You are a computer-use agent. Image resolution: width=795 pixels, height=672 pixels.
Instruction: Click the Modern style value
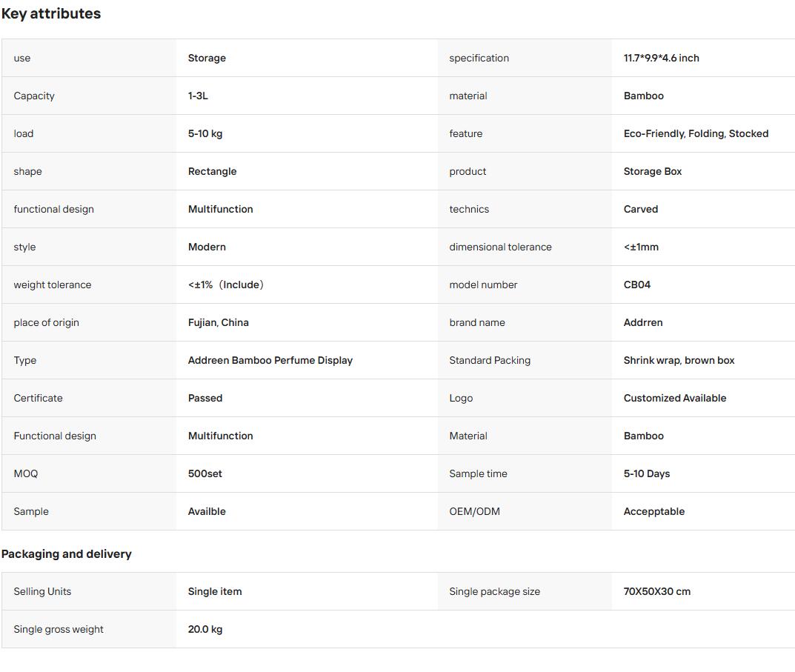[207, 247]
